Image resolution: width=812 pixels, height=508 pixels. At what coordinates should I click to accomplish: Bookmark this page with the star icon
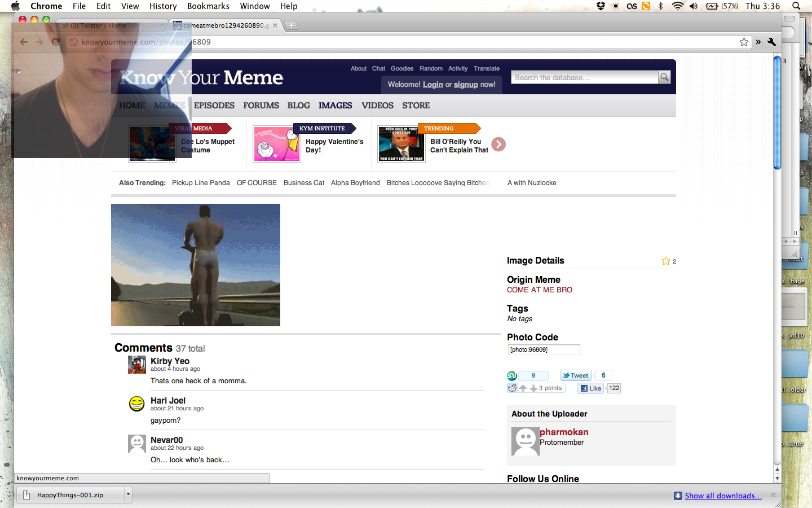click(x=744, y=42)
